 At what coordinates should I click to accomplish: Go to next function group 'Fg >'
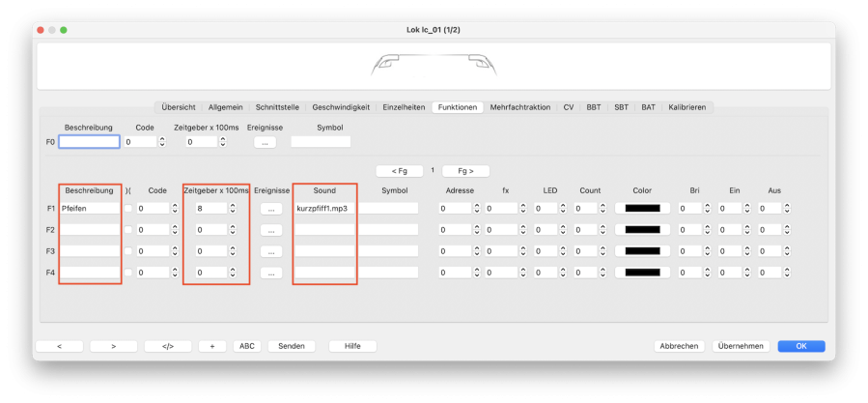click(x=464, y=171)
